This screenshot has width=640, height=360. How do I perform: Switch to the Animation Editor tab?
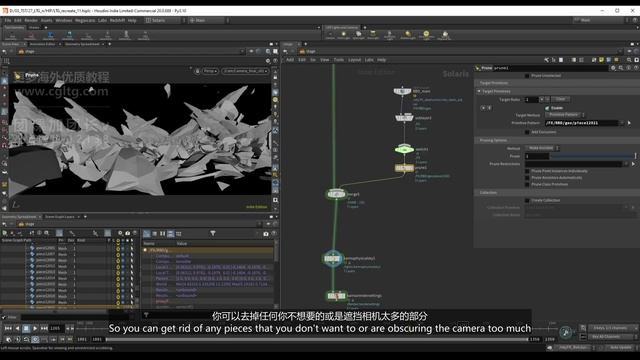pyautogui.click(x=42, y=44)
